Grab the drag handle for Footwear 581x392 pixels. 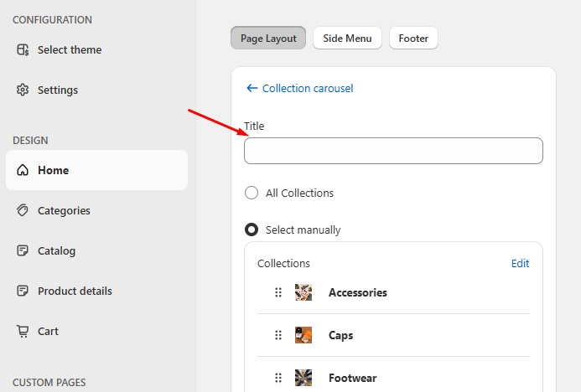[x=278, y=378]
